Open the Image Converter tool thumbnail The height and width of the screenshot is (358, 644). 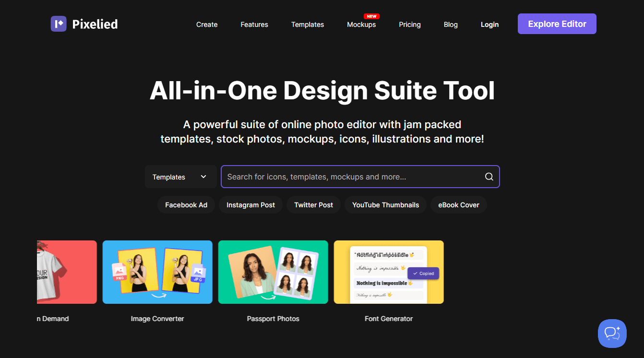(x=157, y=272)
